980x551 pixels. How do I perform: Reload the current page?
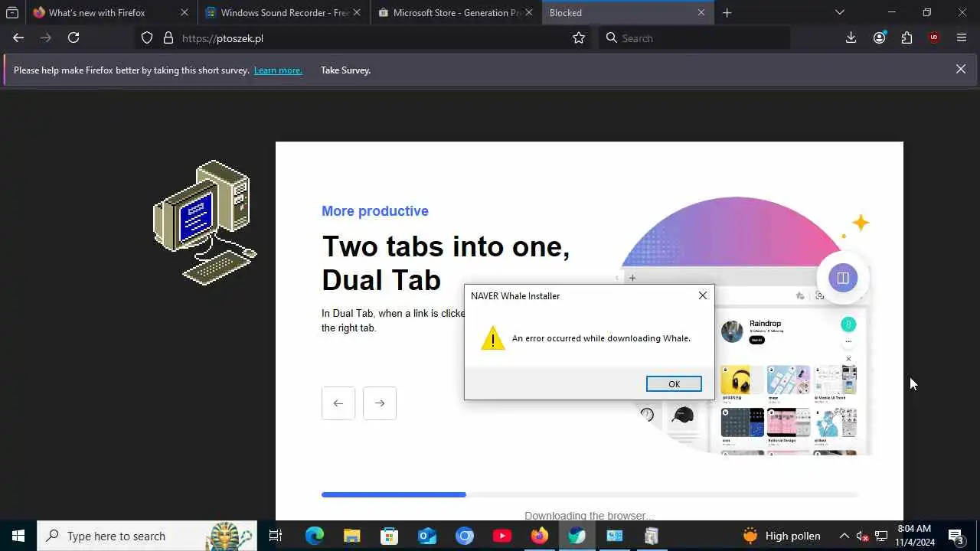[x=73, y=37]
